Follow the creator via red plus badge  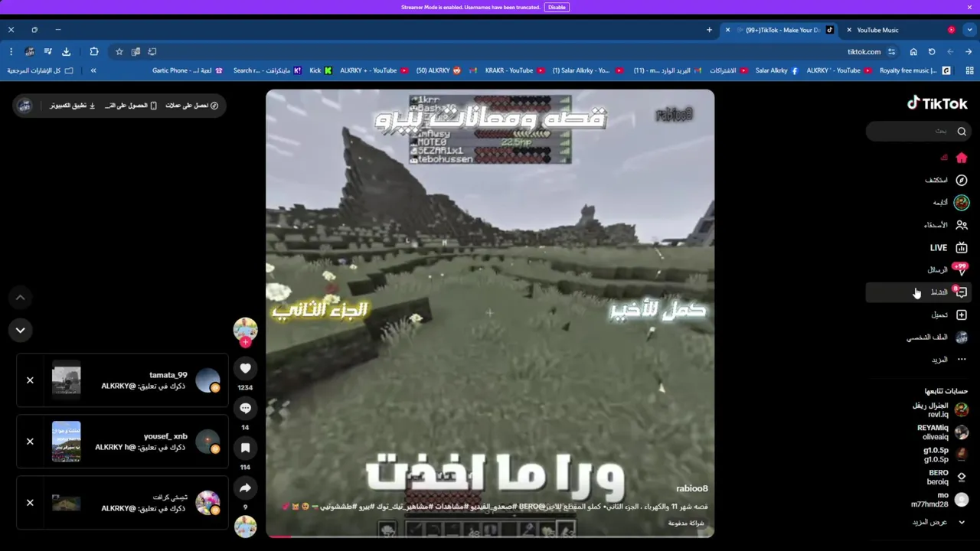click(245, 342)
